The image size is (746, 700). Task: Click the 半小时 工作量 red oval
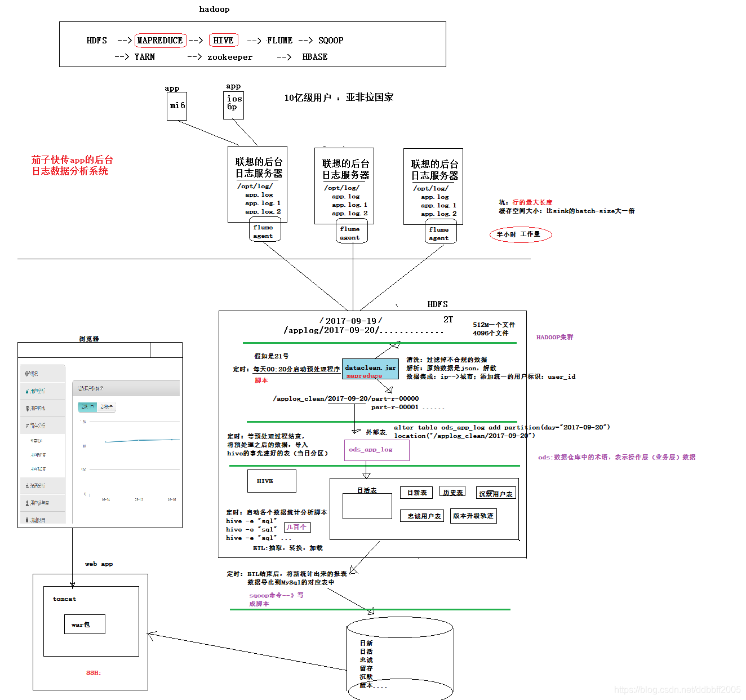[x=521, y=234]
